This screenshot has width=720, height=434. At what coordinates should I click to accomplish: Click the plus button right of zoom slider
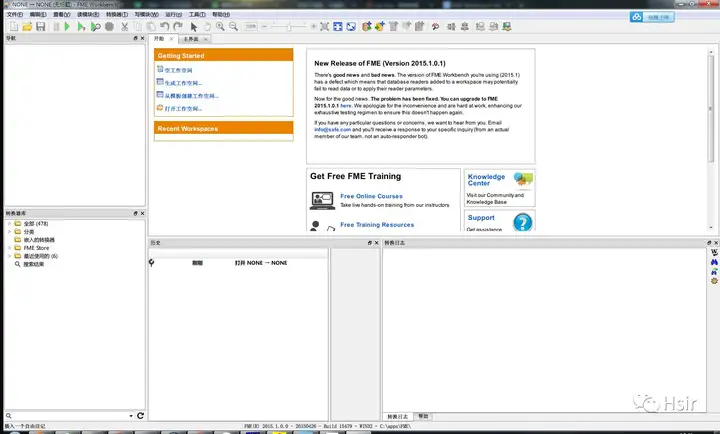coord(313,27)
